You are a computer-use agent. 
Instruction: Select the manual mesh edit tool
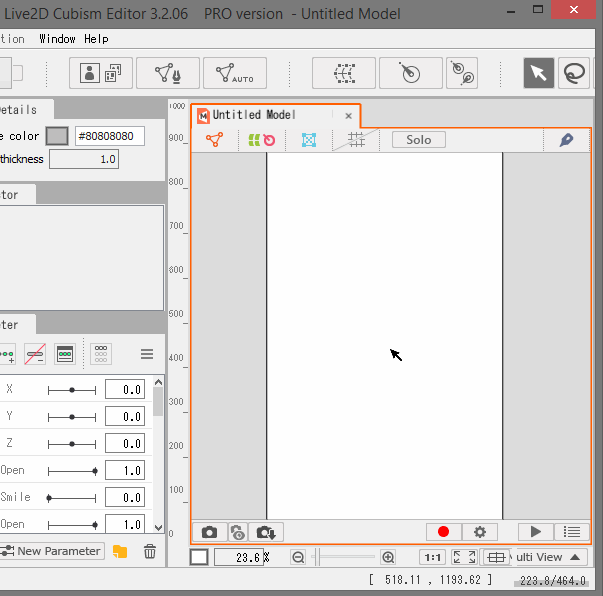pos(168,73)
